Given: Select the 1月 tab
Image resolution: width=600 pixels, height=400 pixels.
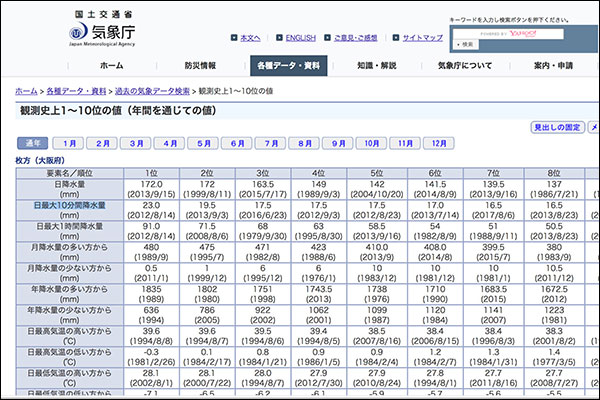Looking at the screenshot, I should coord(69,143).
